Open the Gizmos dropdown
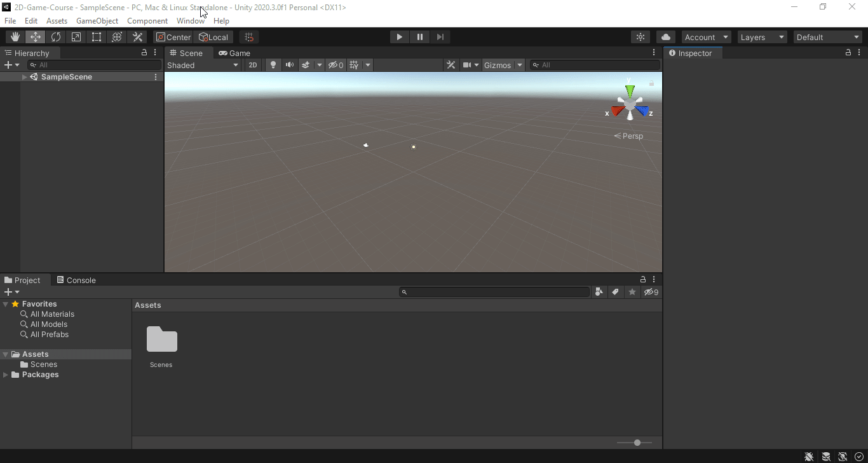Image resolution: width=868 pixels, height=463 pixels. coord(503,65)
